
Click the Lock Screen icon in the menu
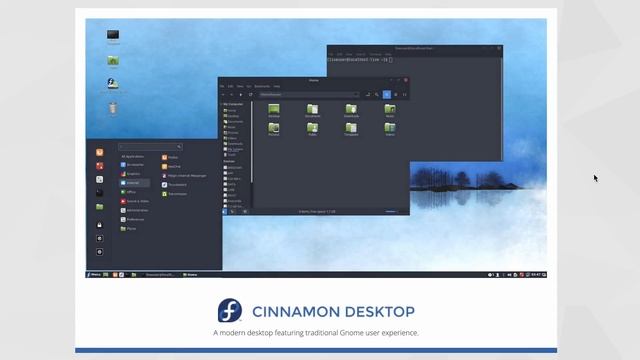[100, 225]
